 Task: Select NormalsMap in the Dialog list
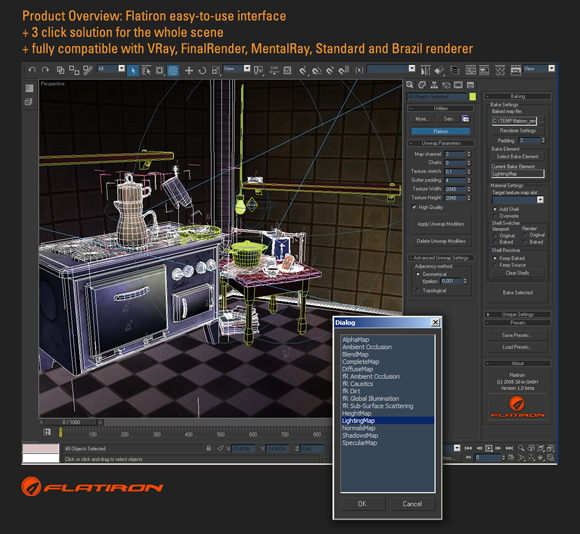point(358,428)
